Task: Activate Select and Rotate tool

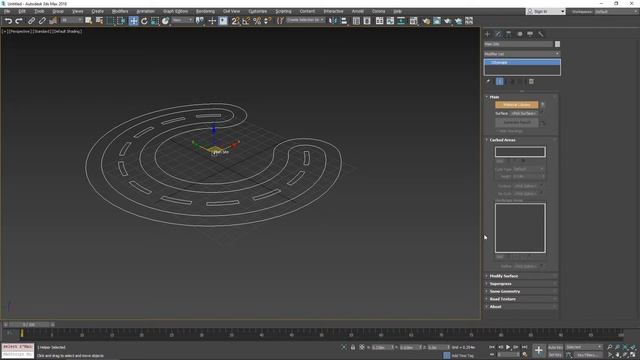Action: (144, 21)
